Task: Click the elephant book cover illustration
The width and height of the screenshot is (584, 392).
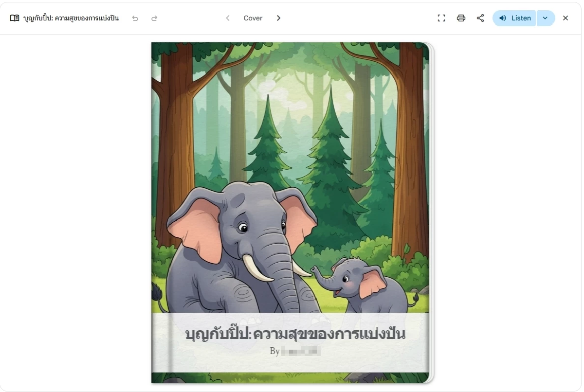Action: click(x=291, y=213)
